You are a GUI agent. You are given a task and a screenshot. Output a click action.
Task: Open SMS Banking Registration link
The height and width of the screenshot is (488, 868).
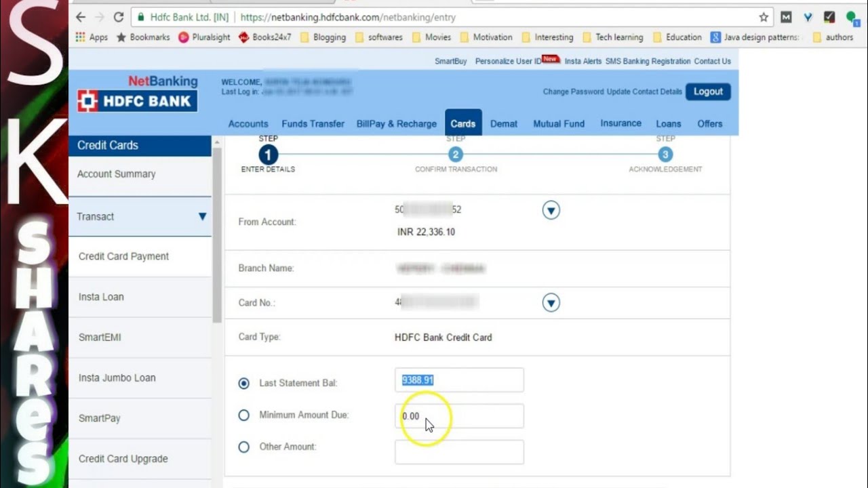click(648, 61)
